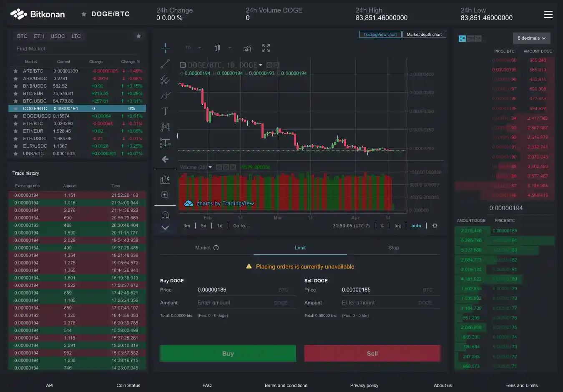This screenshot has height=392, width=563.
Task: Choose the brush drawing tool
Action: click(x=165, y=95)
